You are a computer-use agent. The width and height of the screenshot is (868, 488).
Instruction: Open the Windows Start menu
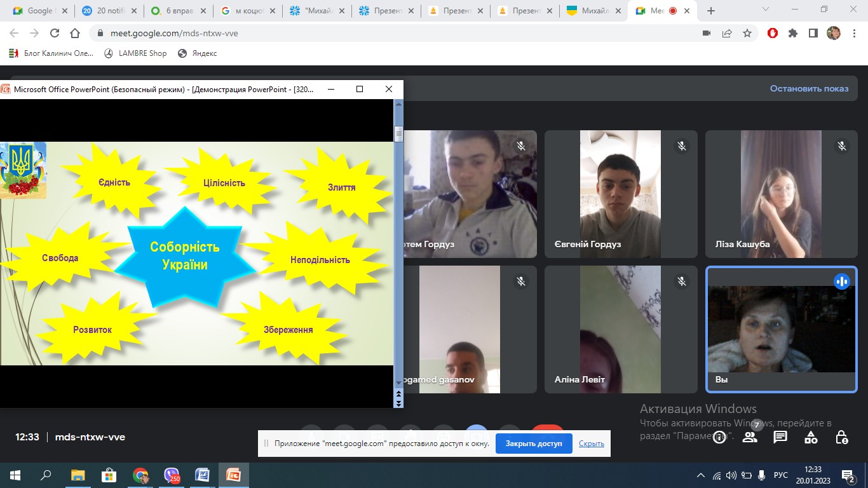click(15, 475)
